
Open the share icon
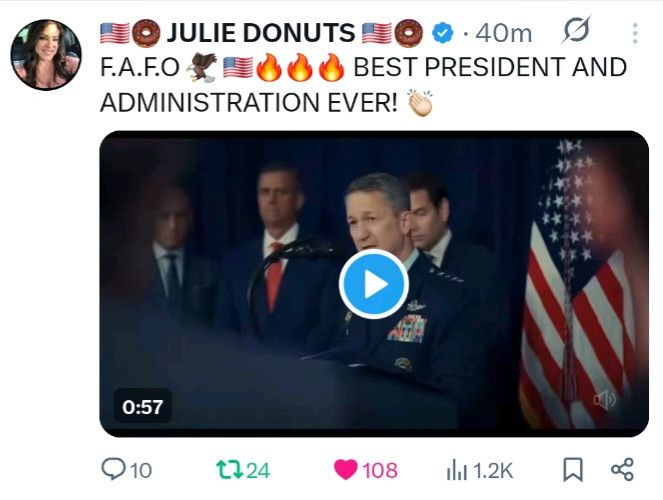tap(621, 469)
